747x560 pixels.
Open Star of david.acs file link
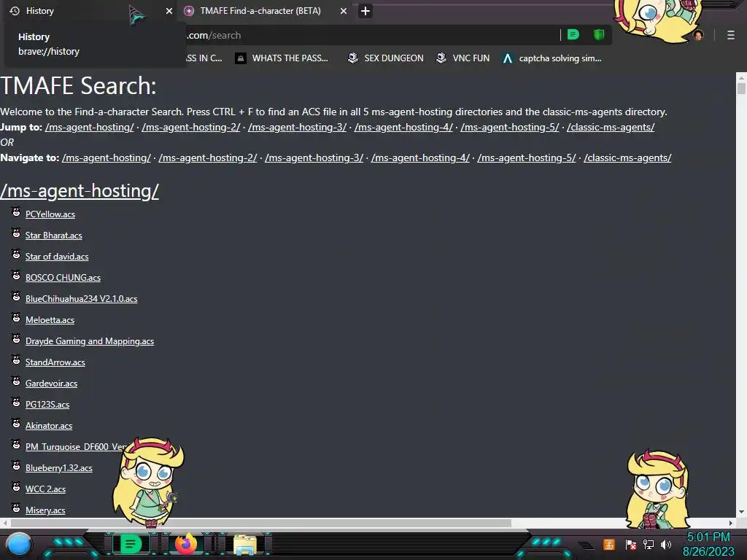tap(57, 257)
